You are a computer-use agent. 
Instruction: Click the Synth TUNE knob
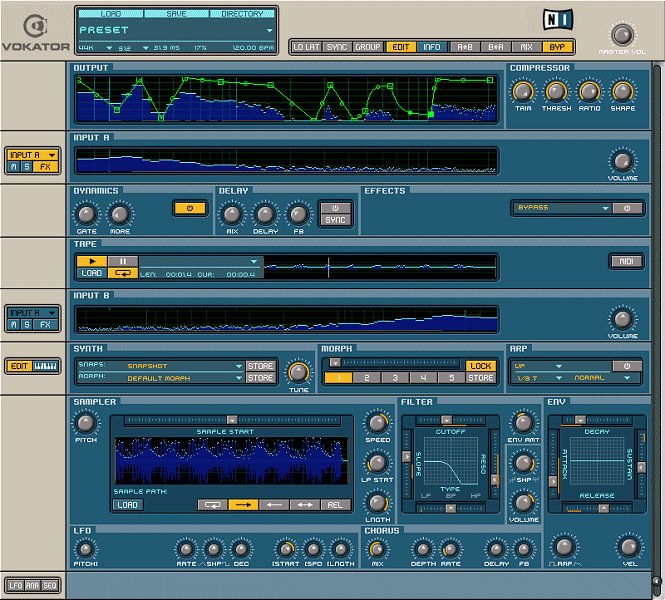coord(298,372)
